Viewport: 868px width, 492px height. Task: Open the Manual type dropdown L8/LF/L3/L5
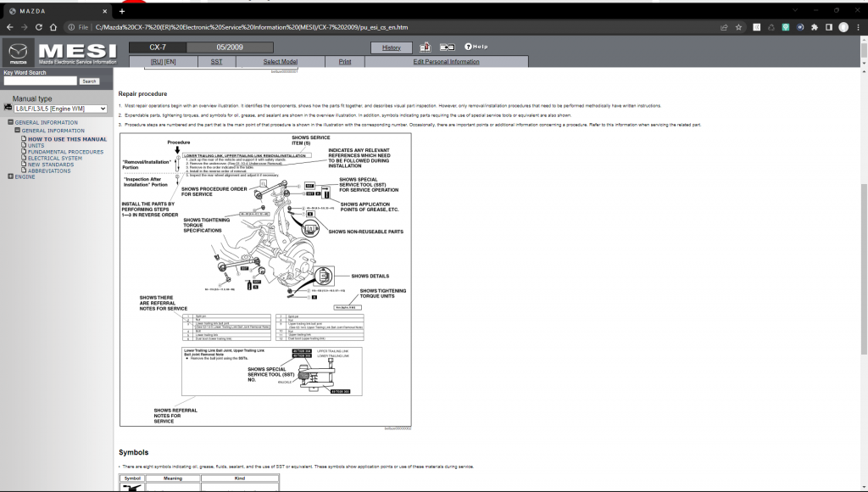[59, 108]
